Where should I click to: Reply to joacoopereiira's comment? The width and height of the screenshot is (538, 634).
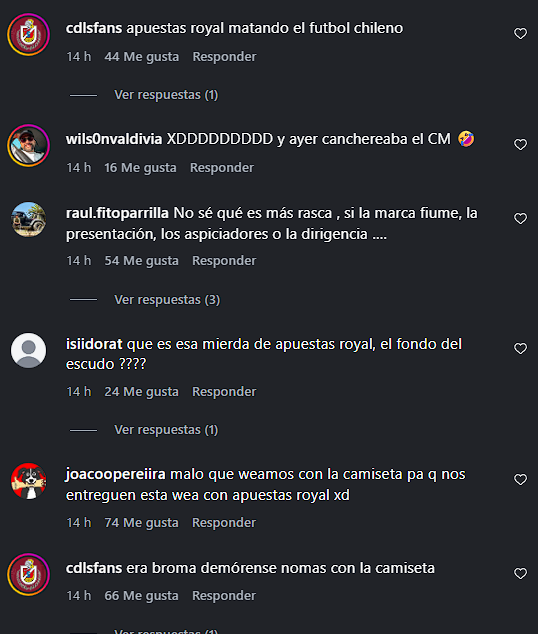coord(224,523)
